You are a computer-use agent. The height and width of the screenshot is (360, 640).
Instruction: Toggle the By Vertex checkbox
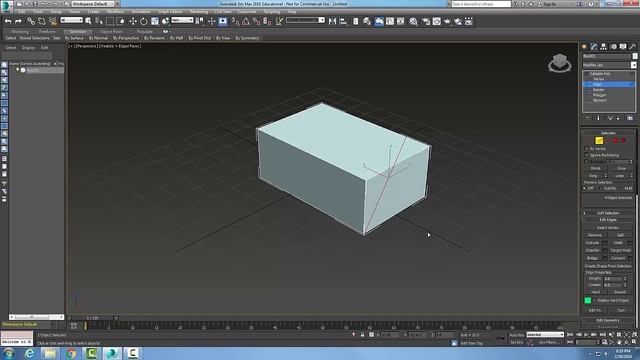coord(587,149)
